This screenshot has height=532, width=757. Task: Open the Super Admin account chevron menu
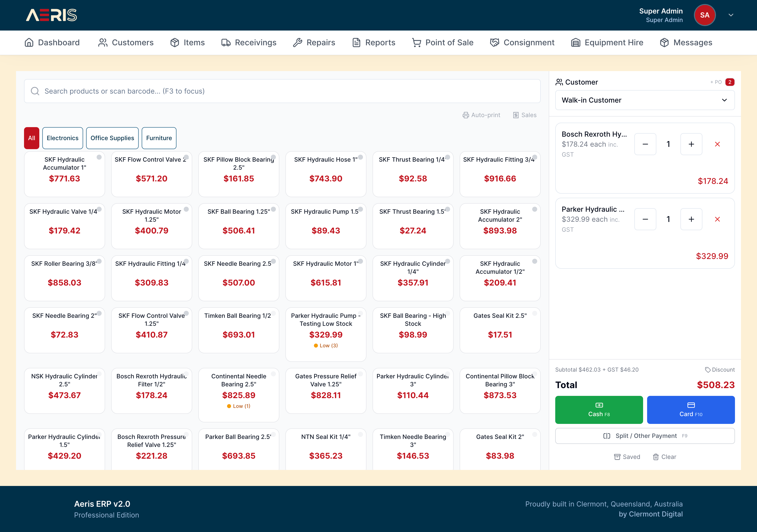click(x=731, y=15)
